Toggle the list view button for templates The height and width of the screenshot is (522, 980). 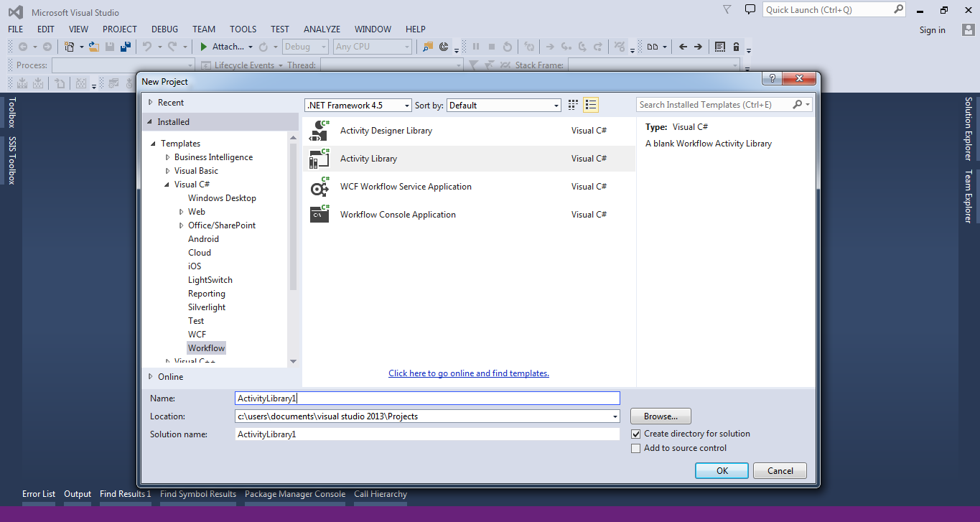tap(590, 104)
